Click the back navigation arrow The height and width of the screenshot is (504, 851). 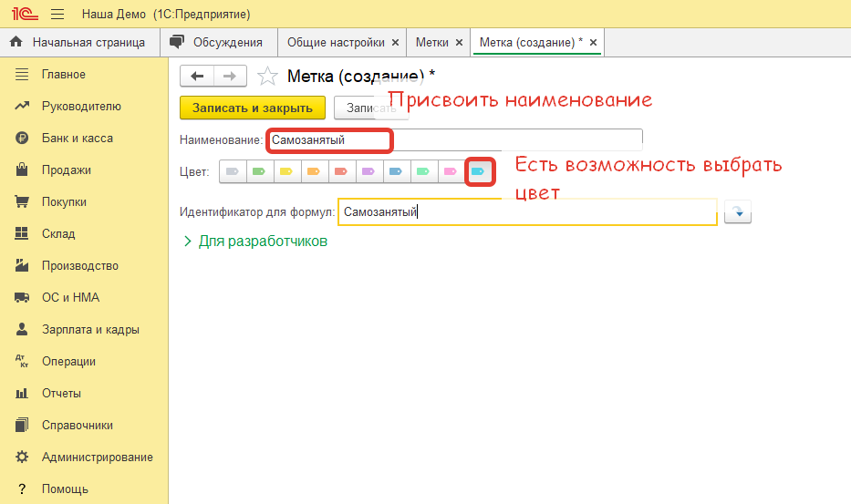point(197,77)
